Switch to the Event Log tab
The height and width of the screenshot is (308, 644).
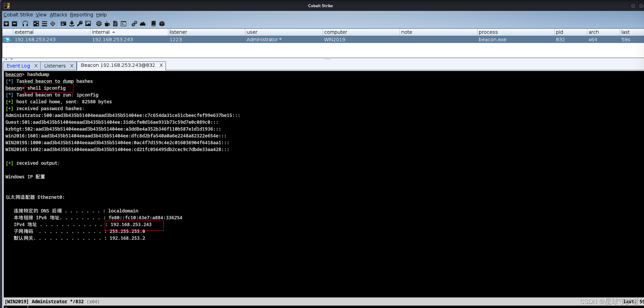[x=18, y=66]
